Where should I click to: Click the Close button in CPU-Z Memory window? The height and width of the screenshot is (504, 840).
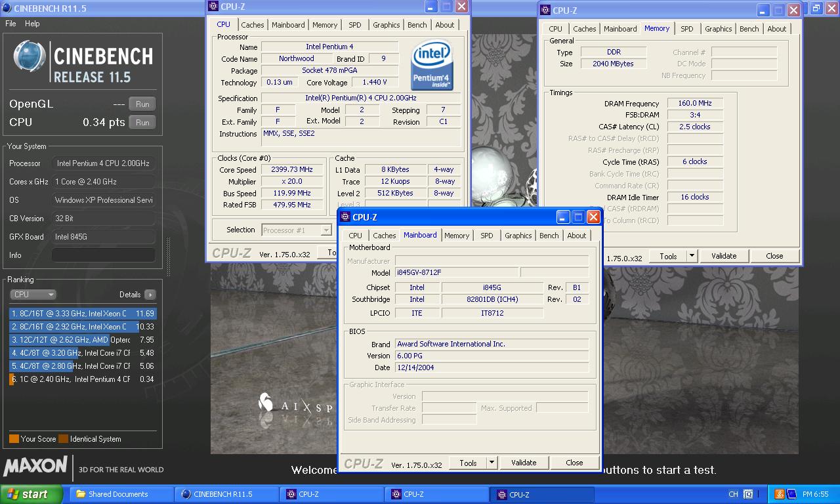tap(774, 256)
